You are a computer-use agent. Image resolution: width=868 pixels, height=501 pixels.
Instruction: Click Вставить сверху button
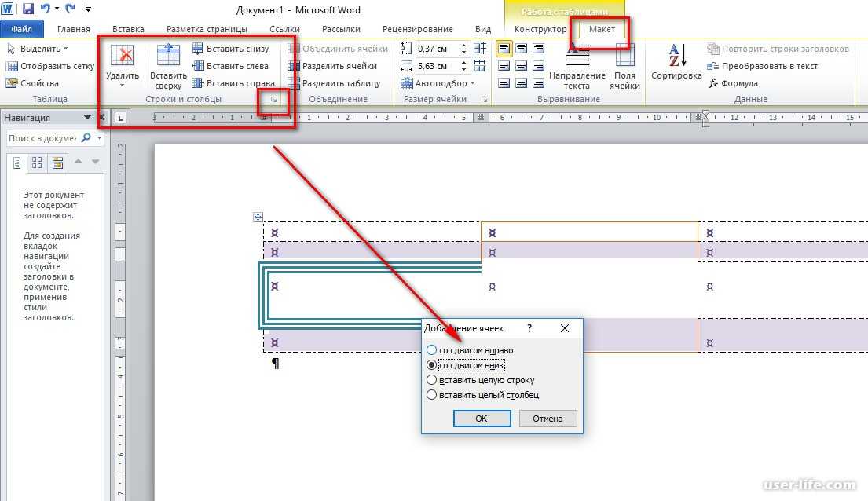168,67
